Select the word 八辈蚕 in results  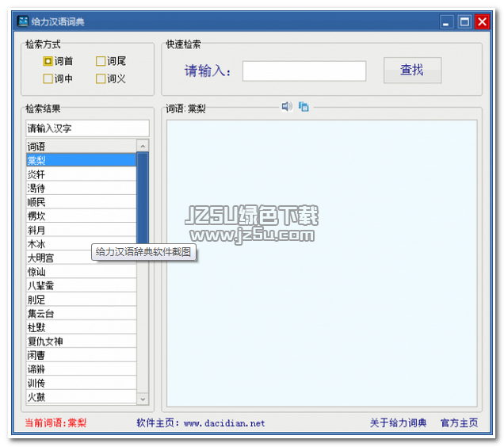[82, 285]
